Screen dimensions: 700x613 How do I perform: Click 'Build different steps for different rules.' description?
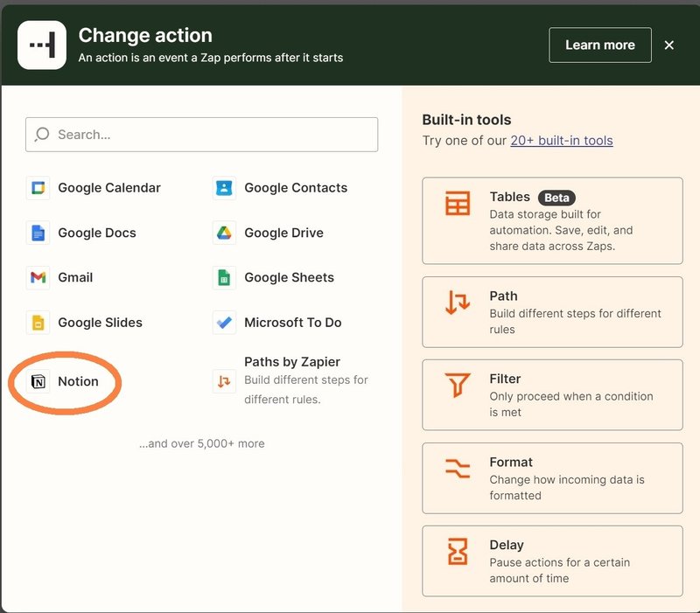(x=305, y=389)
